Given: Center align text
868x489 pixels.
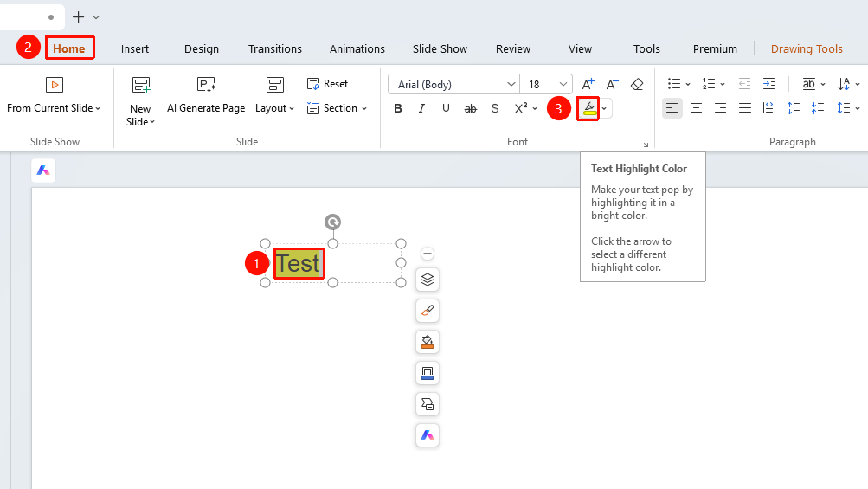Looking at the screenshot, I should point(697,108).
